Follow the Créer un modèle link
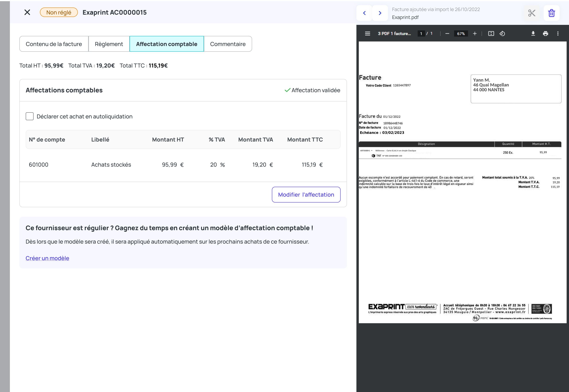 coord(47,258)
